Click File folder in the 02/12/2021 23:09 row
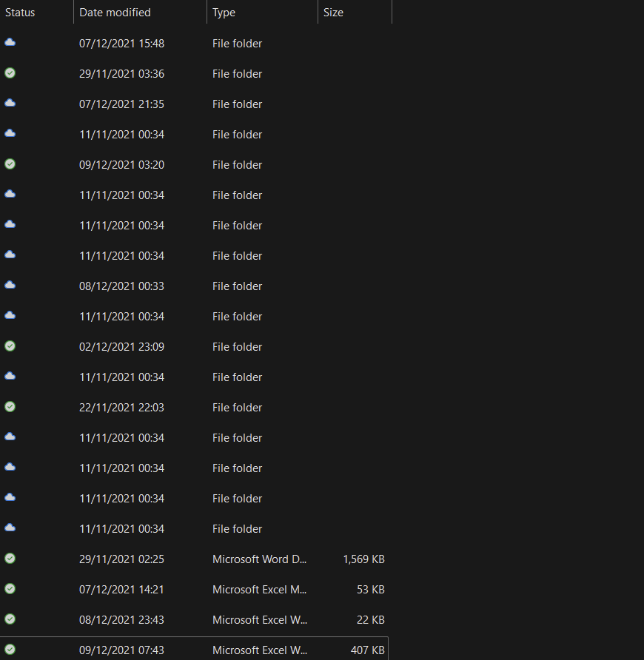 237,346
